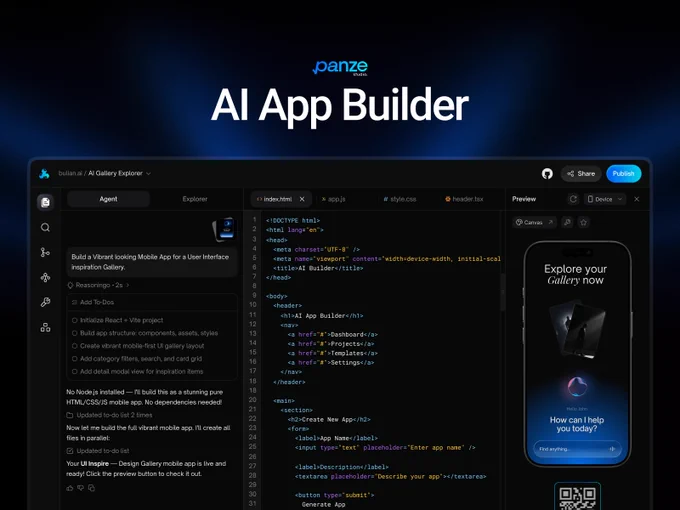Close the Preview panel
Screen dimensions: 680x510
[x=637, y=199]
